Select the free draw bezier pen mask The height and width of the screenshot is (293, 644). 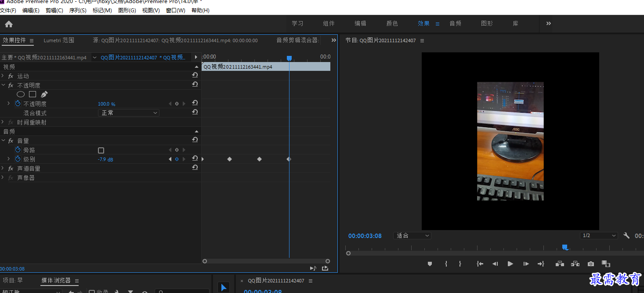click(x=44, y=94)
